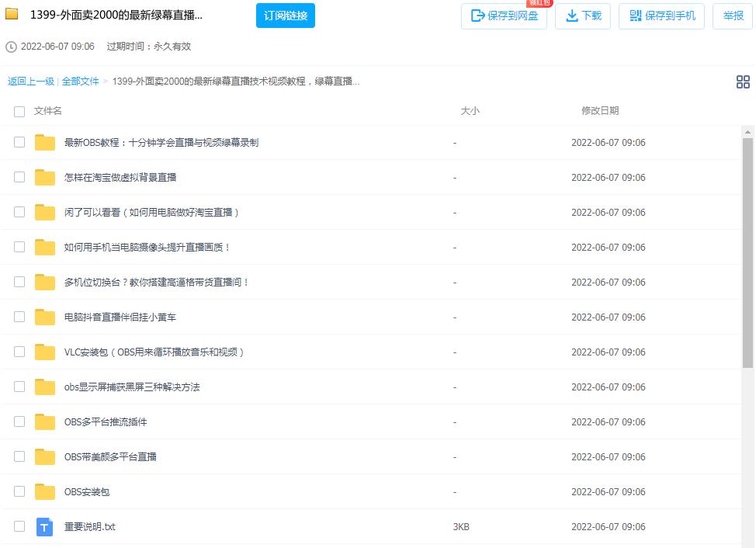The image size is (756, 548).
Task: Tick checkbox for OBS多平台推流插件
Action: pyautogui.click(x=19, y=421)
